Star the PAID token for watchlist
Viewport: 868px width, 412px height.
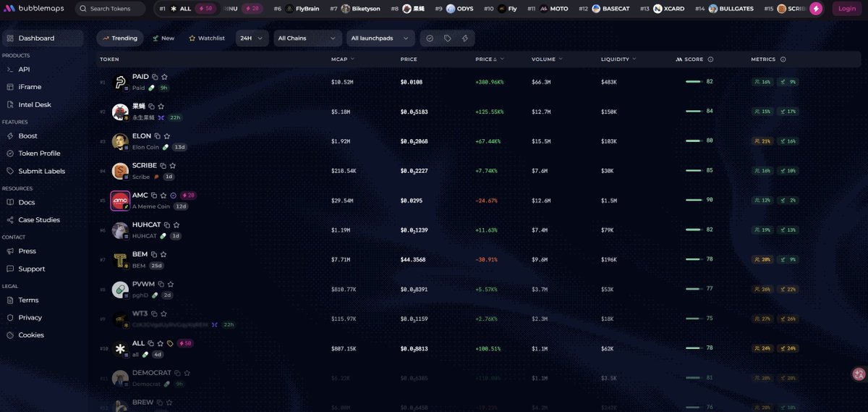[x=164, y=77]
